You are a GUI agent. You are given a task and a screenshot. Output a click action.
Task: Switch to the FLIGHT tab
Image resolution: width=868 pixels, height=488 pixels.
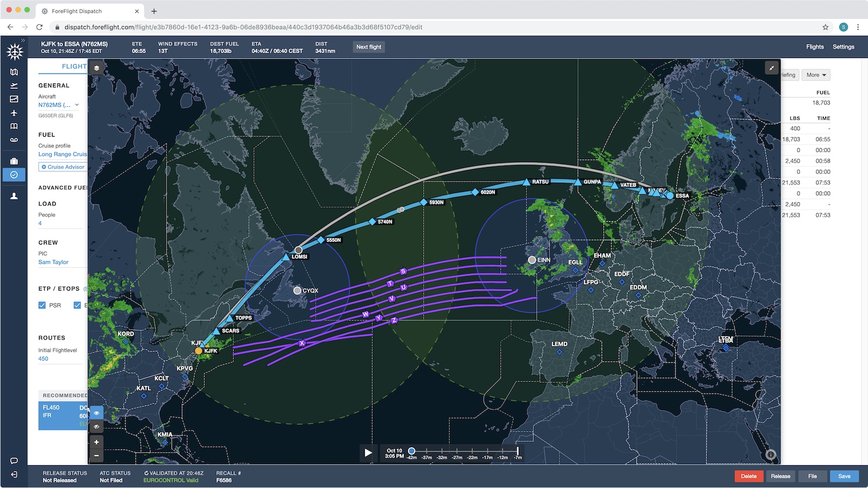[x=74, y=66]
